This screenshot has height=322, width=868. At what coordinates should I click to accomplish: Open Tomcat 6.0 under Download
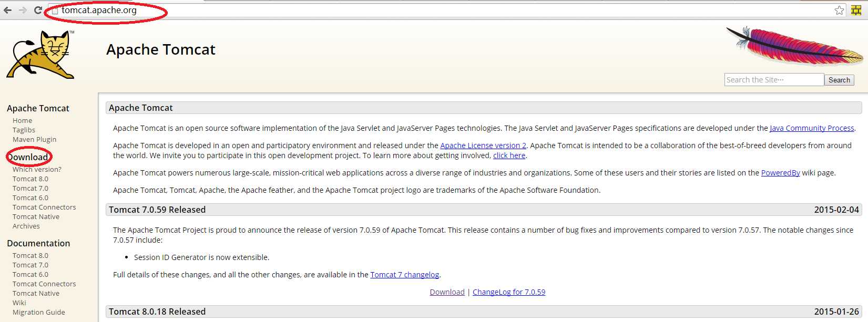pos(30,198)
